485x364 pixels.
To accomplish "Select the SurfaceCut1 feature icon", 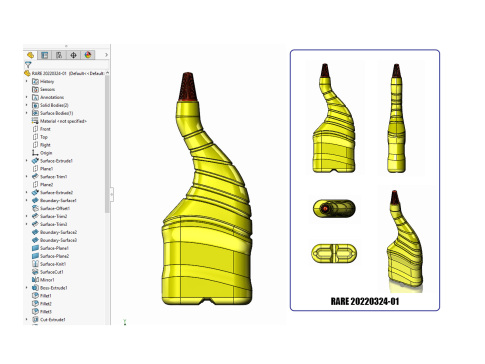I will [x=35, y=272].
